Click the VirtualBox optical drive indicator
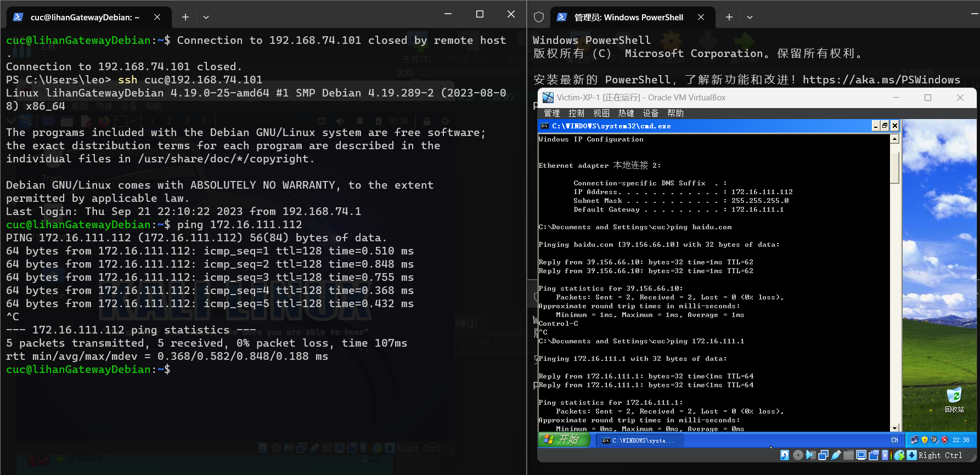 (798, 455)
